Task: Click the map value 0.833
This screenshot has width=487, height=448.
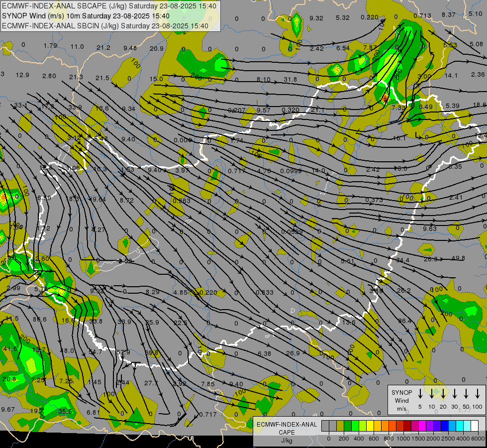Action: (x=265, y=293)
